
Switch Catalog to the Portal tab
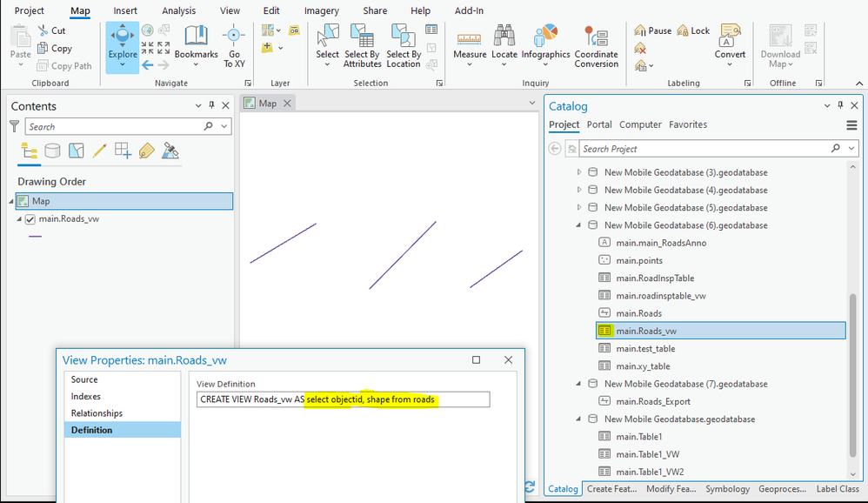(x=599, y=124)
